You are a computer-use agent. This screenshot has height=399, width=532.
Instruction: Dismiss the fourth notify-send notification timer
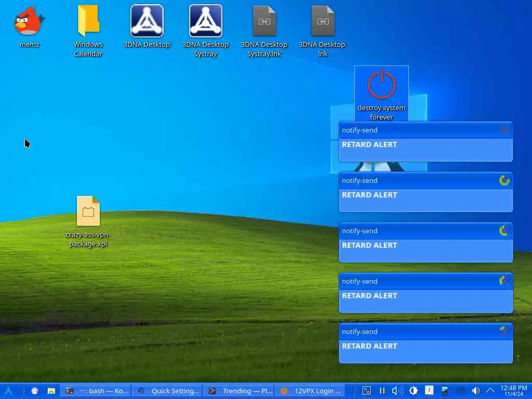[x=504, y=281]
